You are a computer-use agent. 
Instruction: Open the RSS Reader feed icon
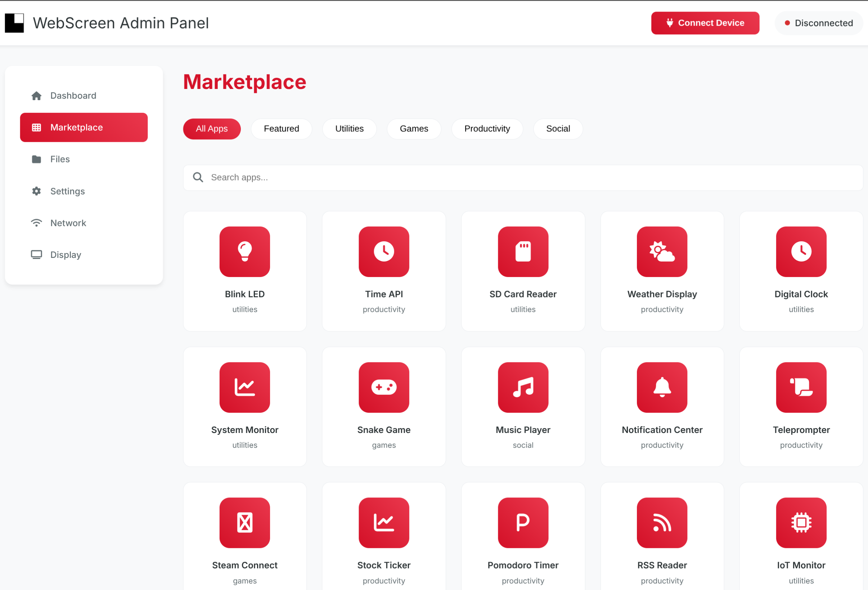tap(662, 522)
